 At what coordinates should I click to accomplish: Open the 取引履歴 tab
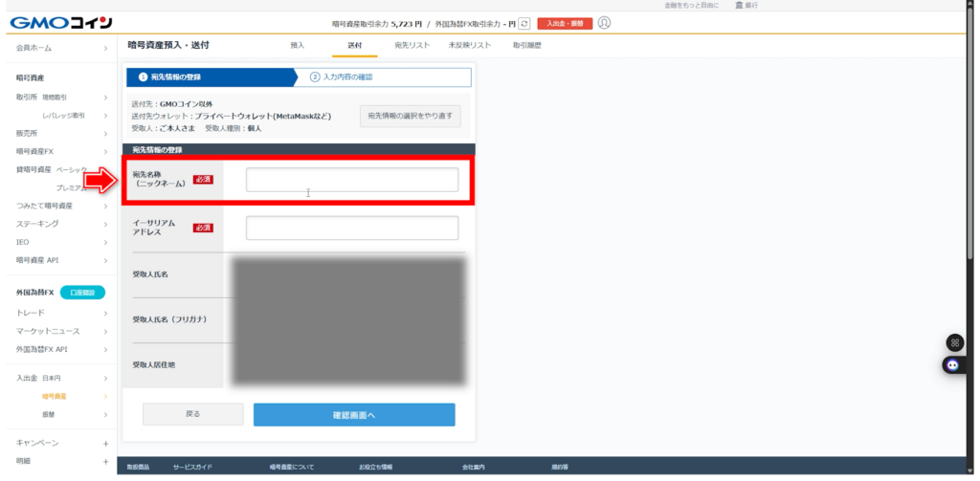point(527,45)
